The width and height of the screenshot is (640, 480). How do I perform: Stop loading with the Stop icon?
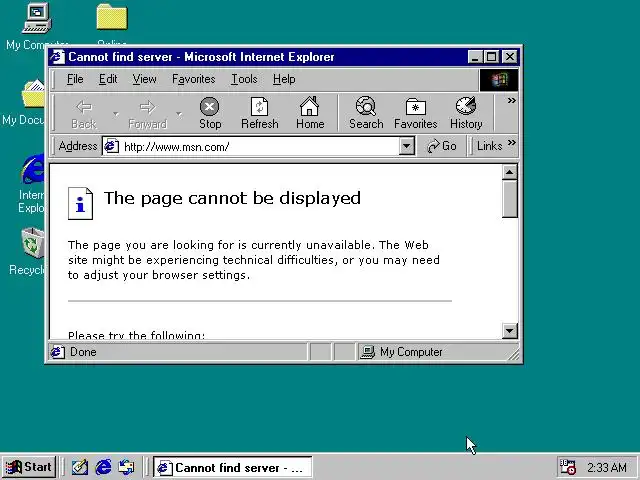coord(210,113)
